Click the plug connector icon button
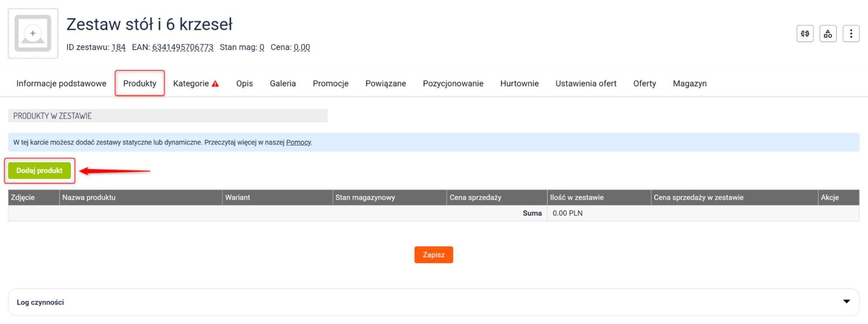This screenshot has width=868, height=324. tap(805, 33)
